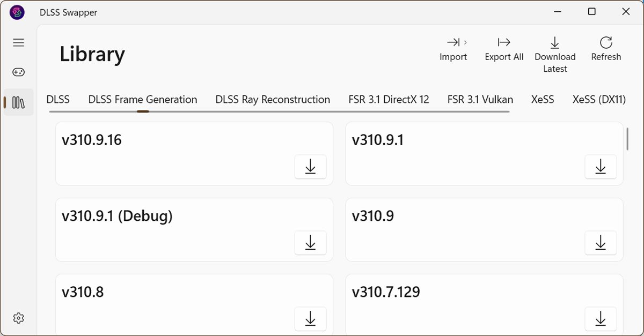Click the v310.9.1 download button
The image size is (644, 336).
601,167
